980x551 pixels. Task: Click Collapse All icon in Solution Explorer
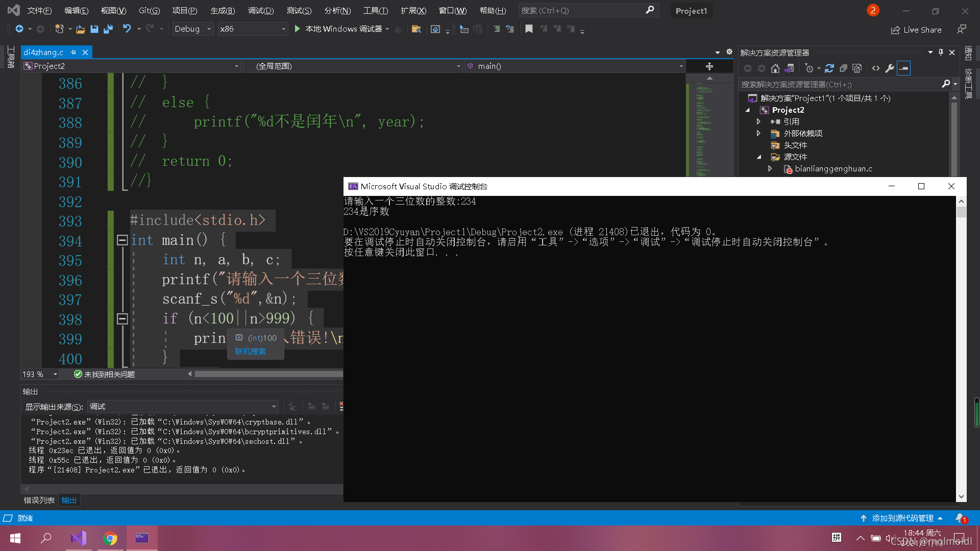point(844,68)
